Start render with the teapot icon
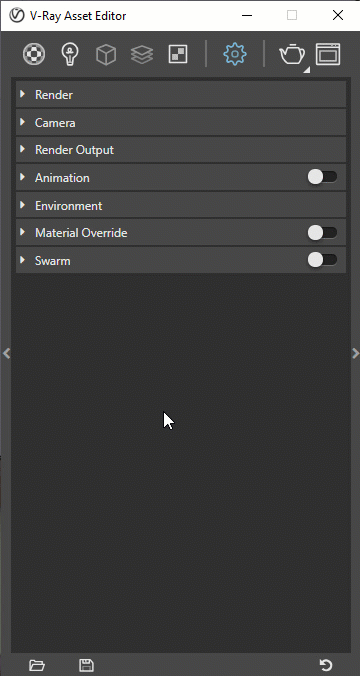Screen dimensions: 360x676 coord(292,55)
